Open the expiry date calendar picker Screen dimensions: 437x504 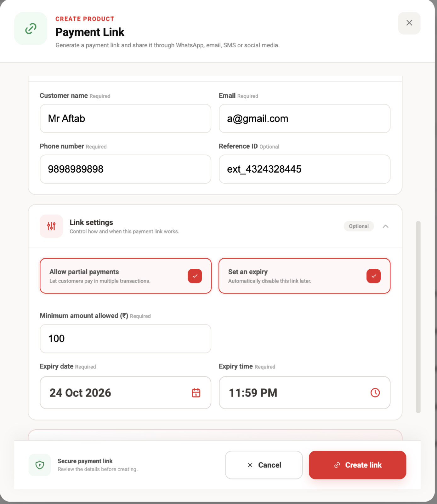click(196, 392)
